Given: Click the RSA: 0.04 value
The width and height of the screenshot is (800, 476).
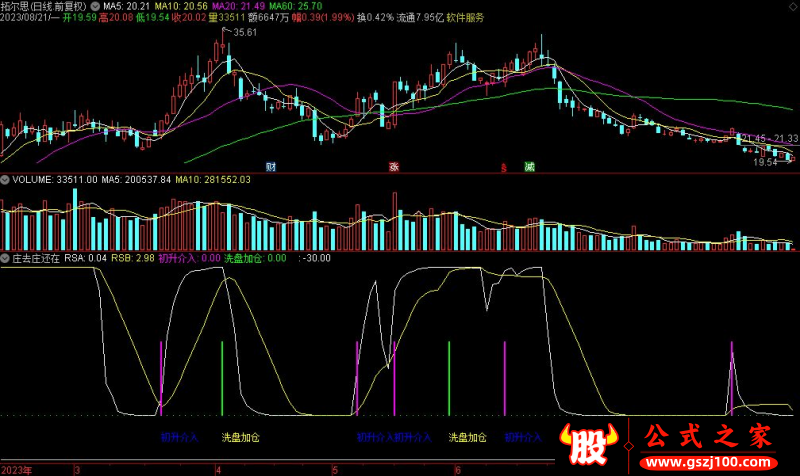Looking at the screenshot, I should tap(85, 258).
